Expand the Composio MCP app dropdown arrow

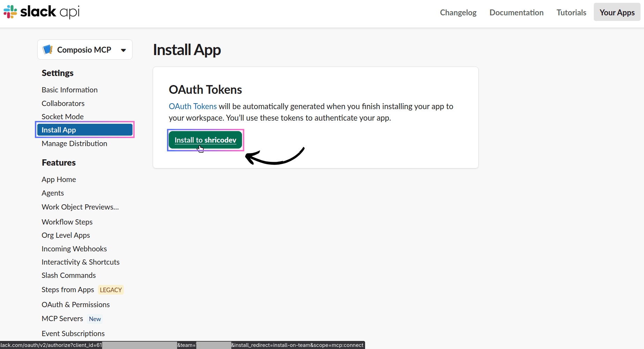(123, 50)
